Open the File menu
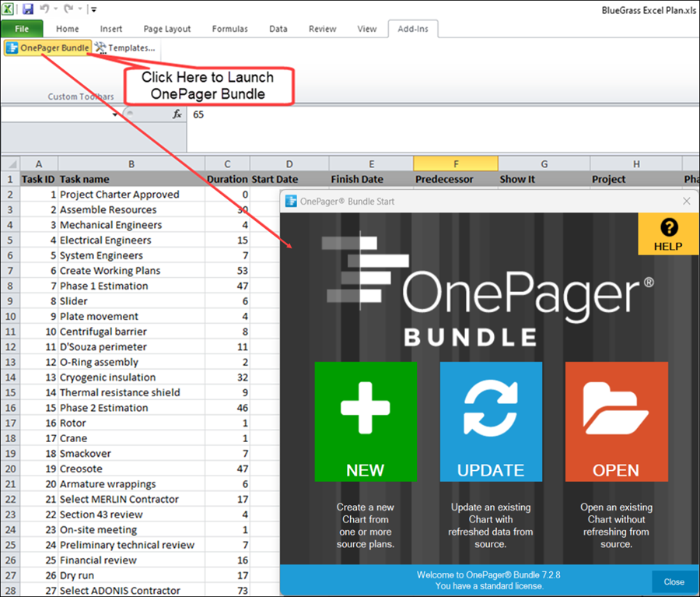This screenshot has width=700, height=597. 23,29
